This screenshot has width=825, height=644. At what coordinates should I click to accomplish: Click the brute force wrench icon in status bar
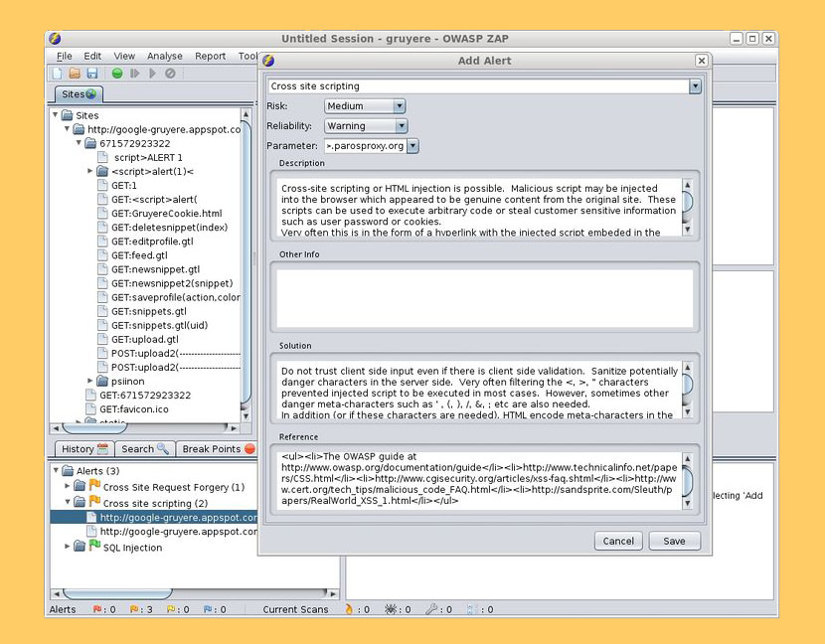(x=431, y=609)
